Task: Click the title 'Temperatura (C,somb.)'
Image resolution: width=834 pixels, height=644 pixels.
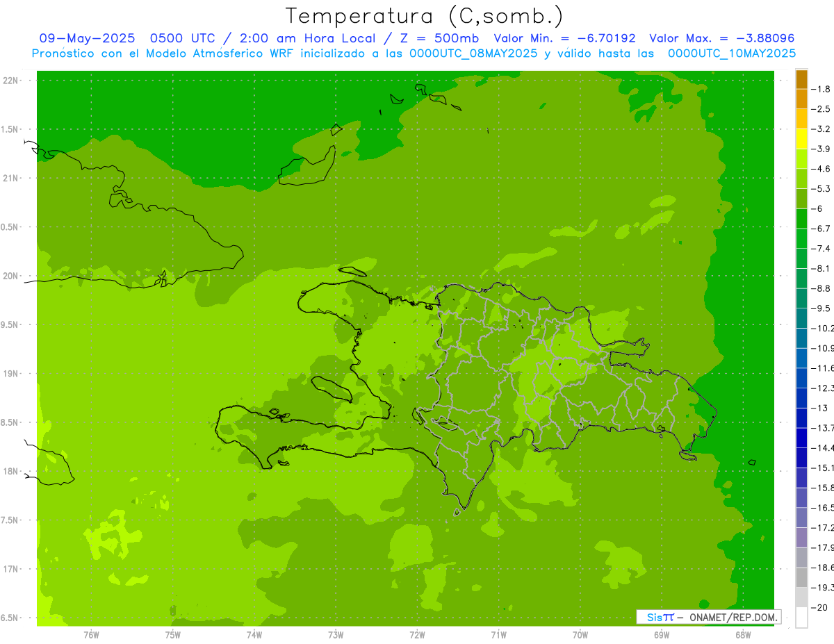Action: tap(425, 16)
